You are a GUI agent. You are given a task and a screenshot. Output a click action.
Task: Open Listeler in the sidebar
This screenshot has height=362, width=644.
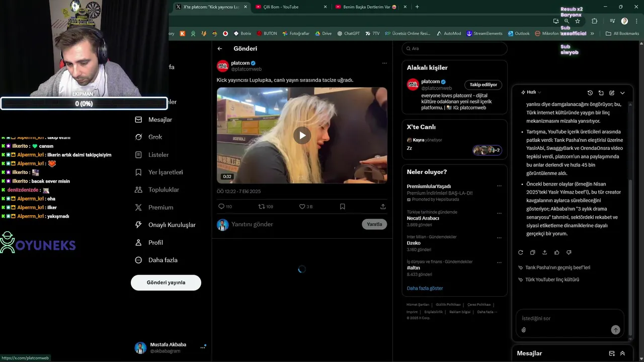pyautogui.click(x=152, y=155)
